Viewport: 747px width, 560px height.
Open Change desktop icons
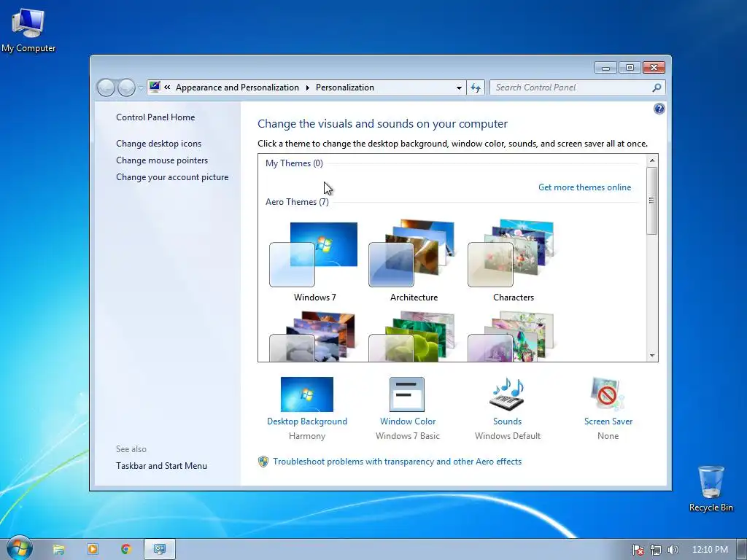pos(158,144)
